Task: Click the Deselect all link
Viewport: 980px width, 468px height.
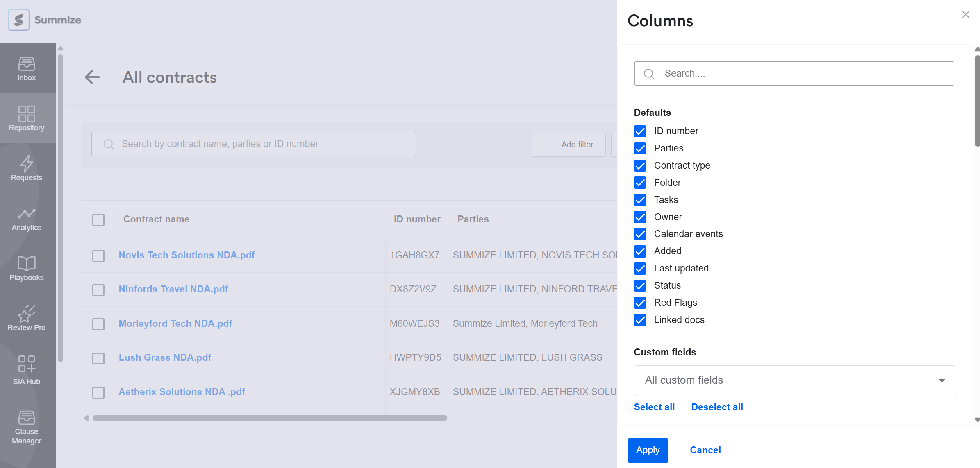Action: pos(717,407)
